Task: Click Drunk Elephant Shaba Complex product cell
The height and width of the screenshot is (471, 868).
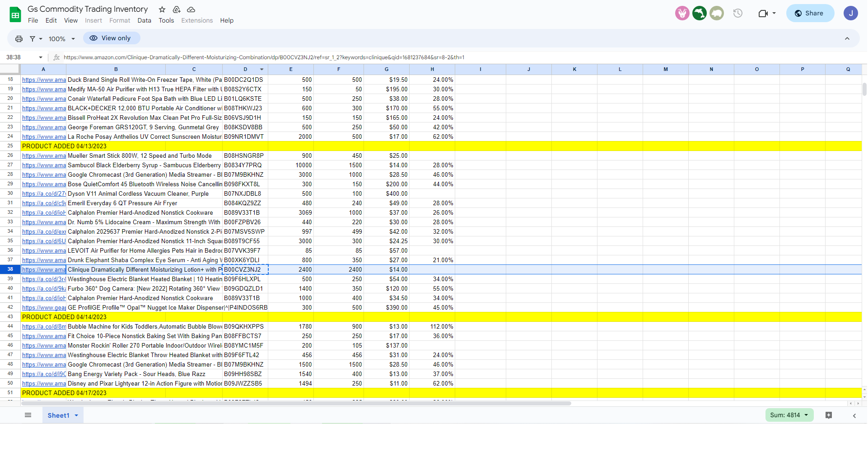Action: point(145,260)
